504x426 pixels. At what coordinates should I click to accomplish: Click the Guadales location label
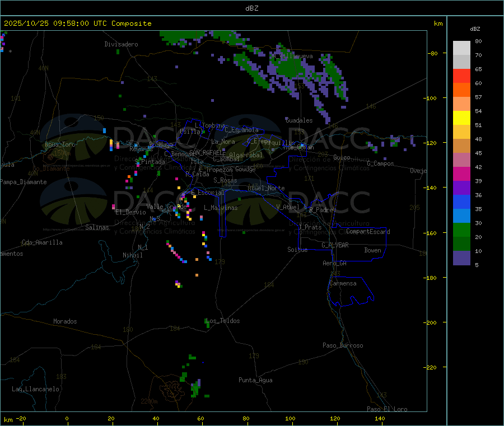click(299, 120)
